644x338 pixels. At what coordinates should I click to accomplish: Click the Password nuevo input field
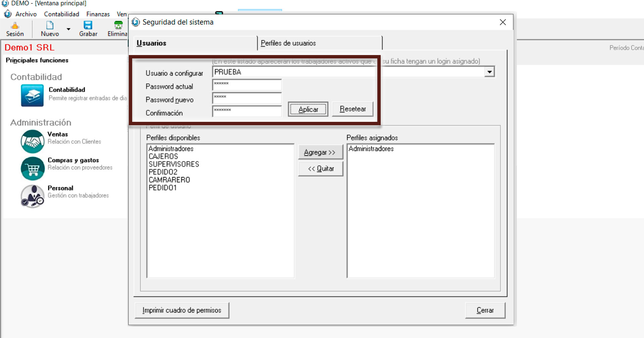pyautogui.click(x=247, y=98)
